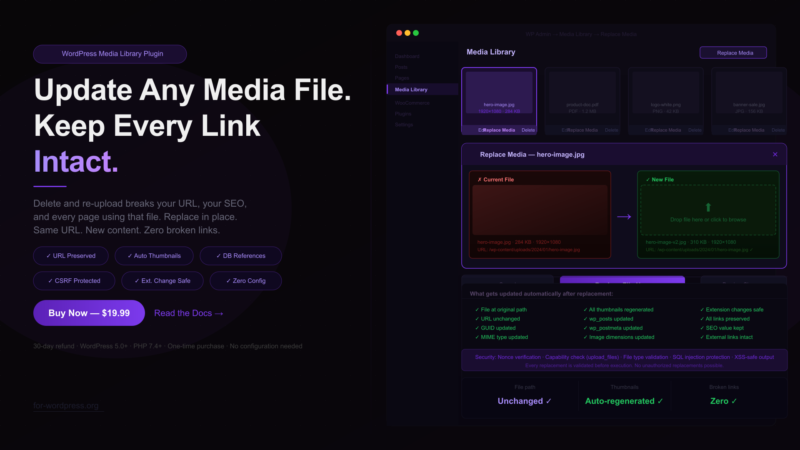800x450 pixels.
Task: Click the 'Unchanged ✓' file path value
Action: 524,401
